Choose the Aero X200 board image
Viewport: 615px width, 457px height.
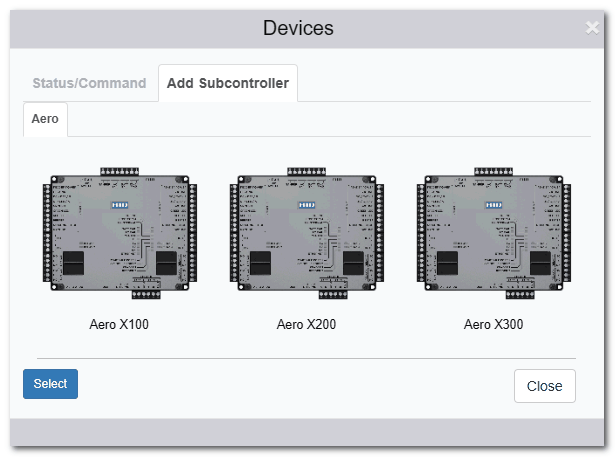(x=307, y=231)
